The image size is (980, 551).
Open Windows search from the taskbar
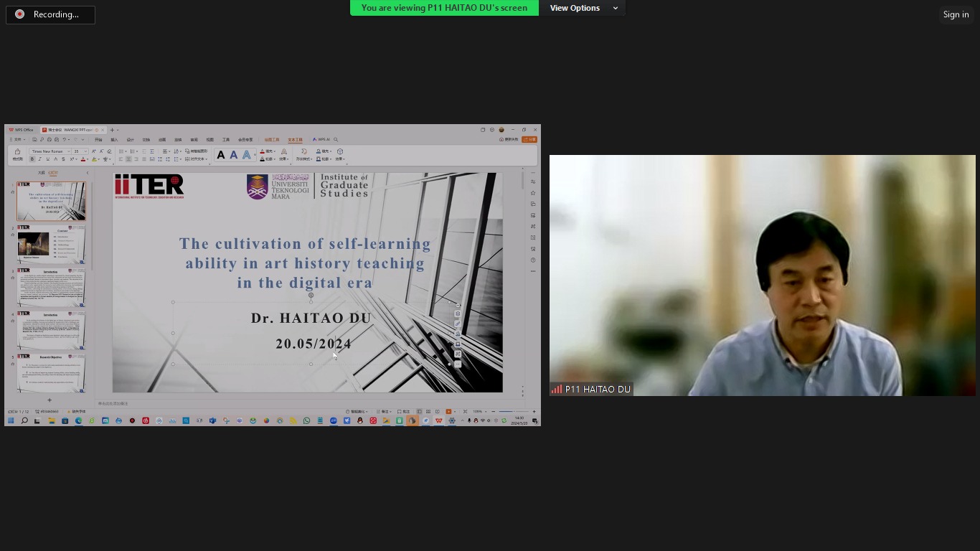pos(24,420)
